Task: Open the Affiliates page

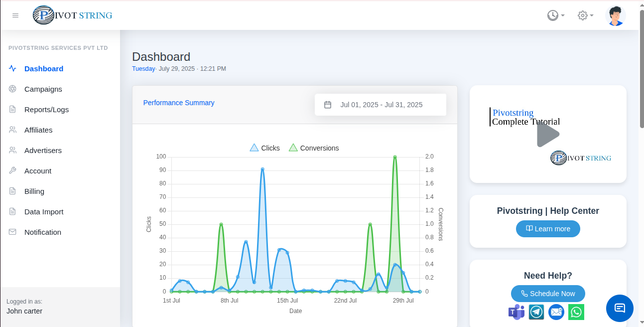Action: [x=38, y=130]
